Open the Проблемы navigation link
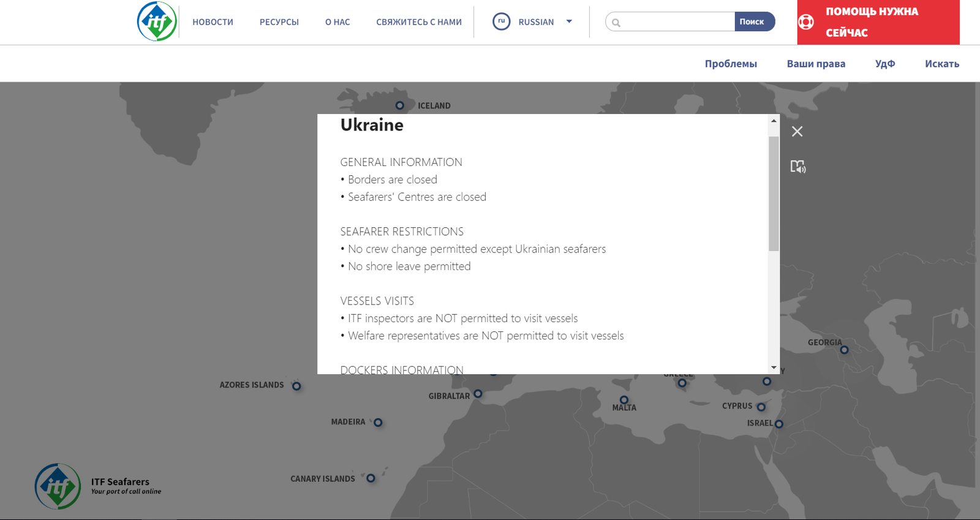This screenshot has width=980, height=520. tap(731, 64)
